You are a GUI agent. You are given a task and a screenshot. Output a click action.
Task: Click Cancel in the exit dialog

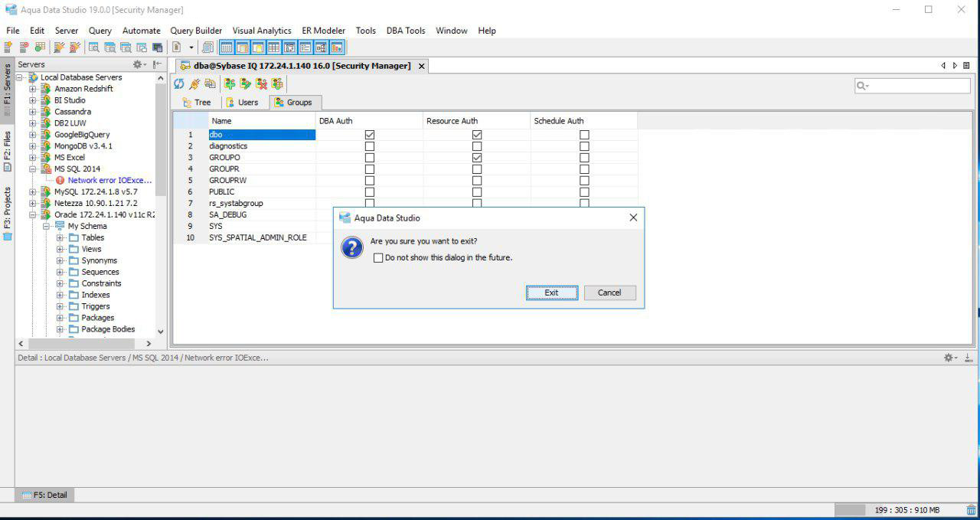pyautogui.click(x=609, y=293)
